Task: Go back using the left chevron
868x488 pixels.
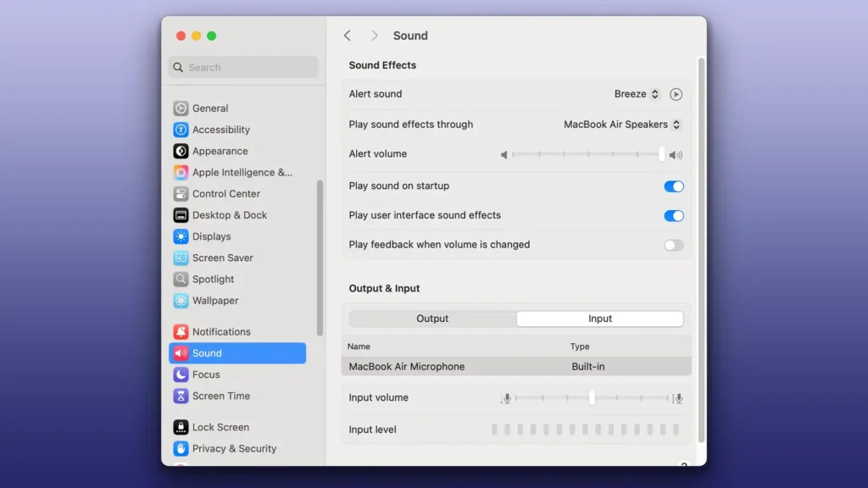Action: tap(348, 36)
